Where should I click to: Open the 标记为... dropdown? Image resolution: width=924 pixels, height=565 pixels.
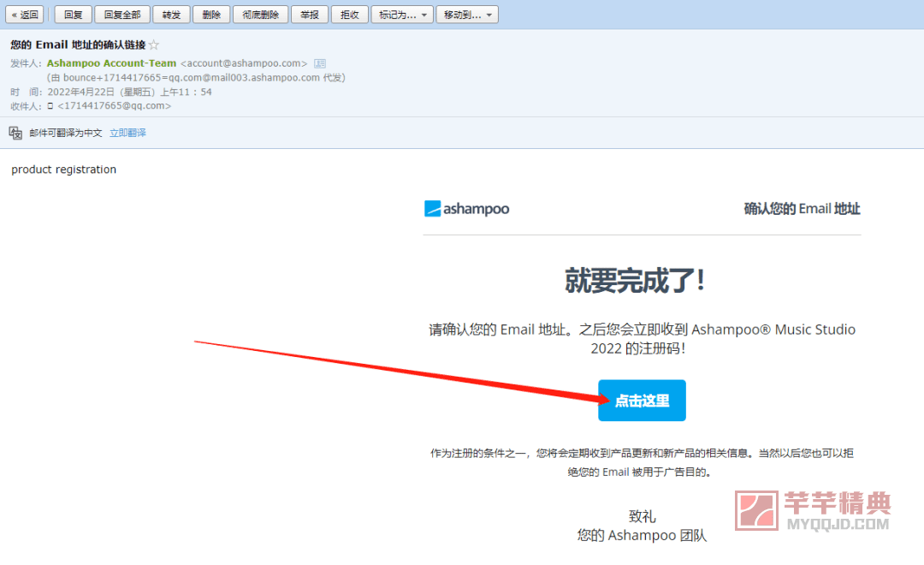pos(402,15)
